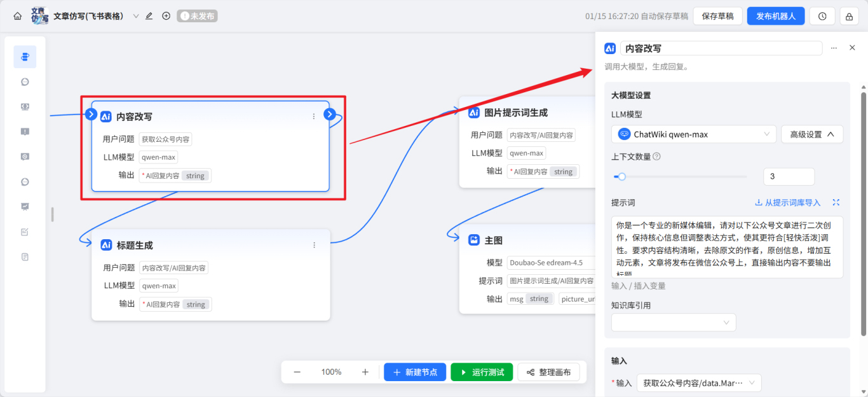Select the highlighted workflow nodes icon in left sidebar
The height and width of the screenshot is (397, 868).
point(25,57)
